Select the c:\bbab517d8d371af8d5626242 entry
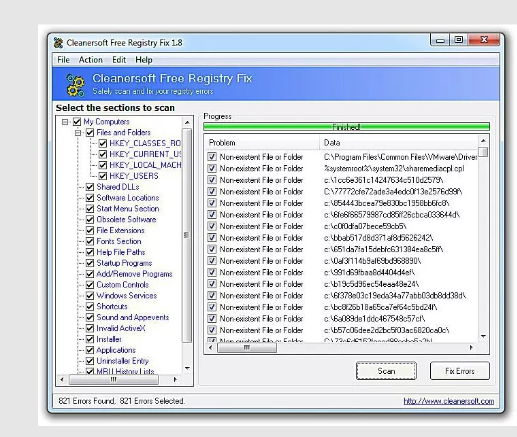The height and width of the screenshot is (437, 517). click(378, 238)
